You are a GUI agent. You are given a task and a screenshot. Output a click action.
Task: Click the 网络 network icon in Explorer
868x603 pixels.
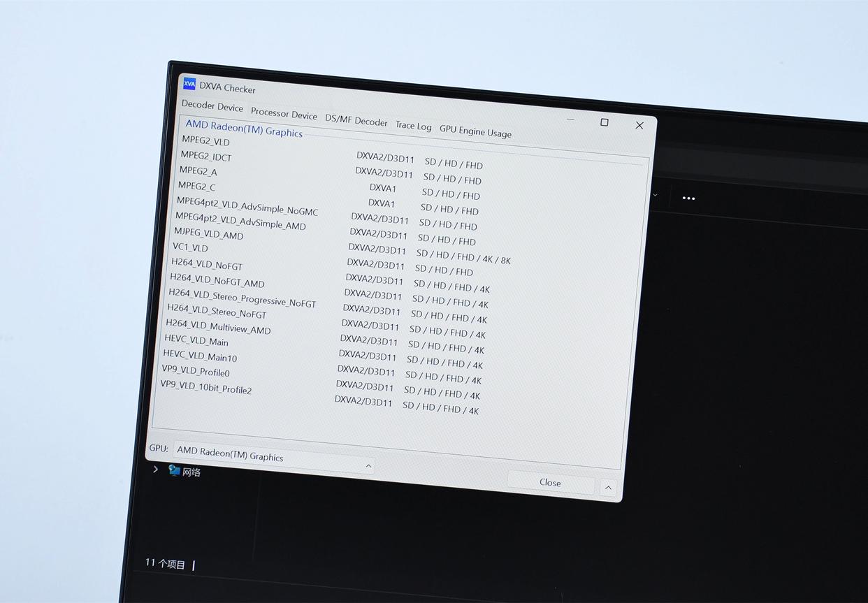pos(174,470)
